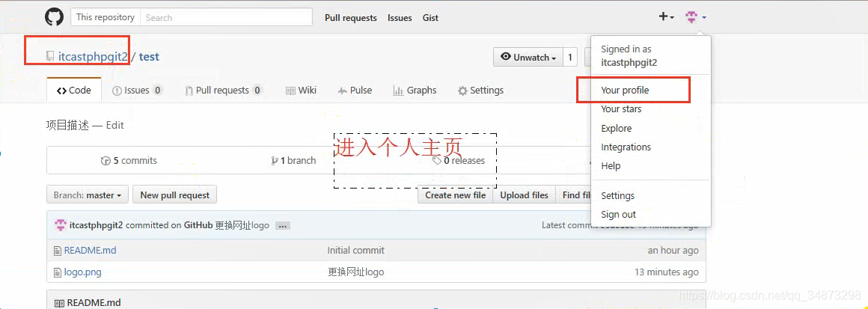
Task: Click the README.md heading book icon
Action: coord(59,303)
